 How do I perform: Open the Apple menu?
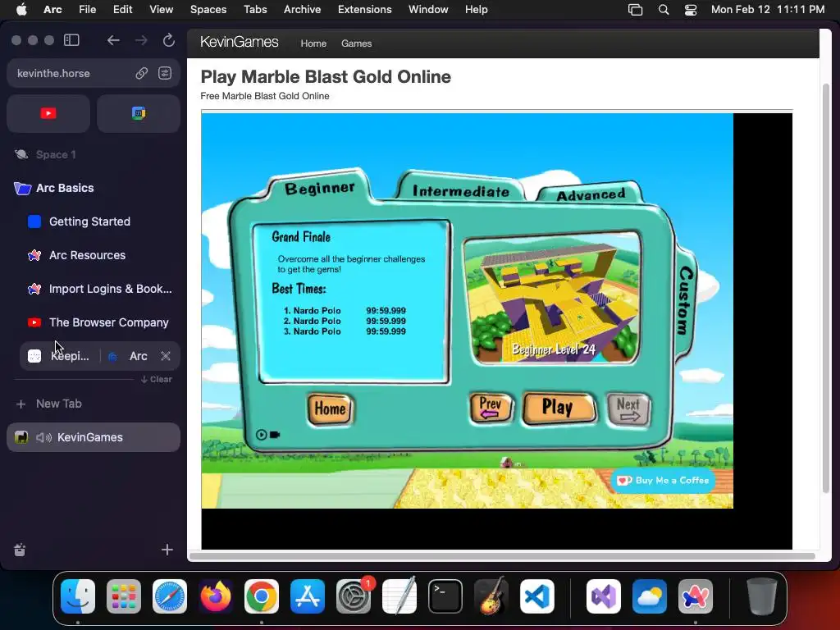(x=21, y=9)
